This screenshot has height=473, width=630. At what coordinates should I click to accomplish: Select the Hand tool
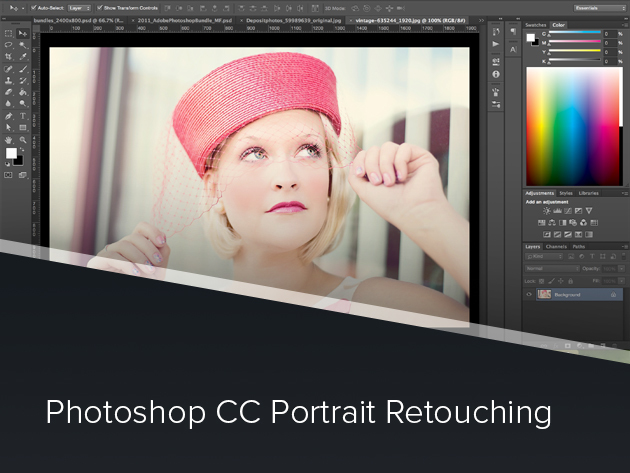click(x=8, y=140)
